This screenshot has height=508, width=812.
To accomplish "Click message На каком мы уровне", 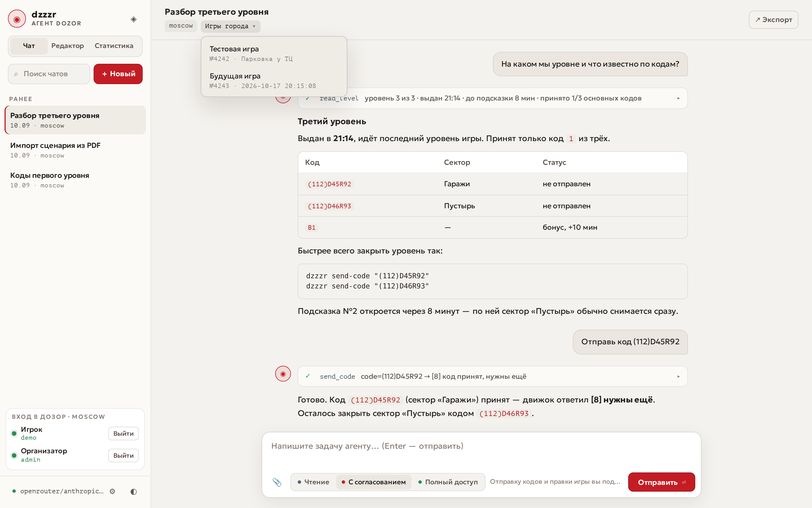I will click(x=590, y=64).
